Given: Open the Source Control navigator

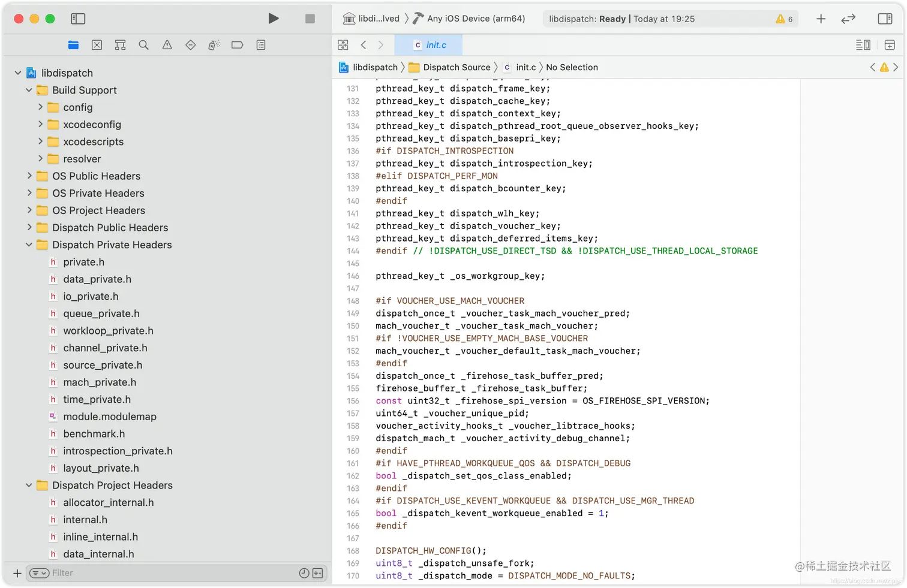Looking at the screenshot, I should pyautogui.click(x=97, y=45).
